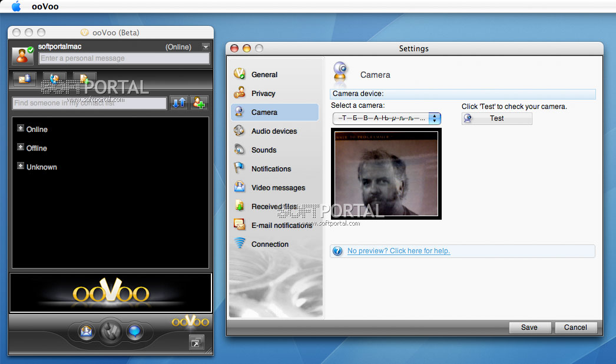616x364 pixels.
Task: Open the call history phone icon
Action: click(x=55, y=80)
